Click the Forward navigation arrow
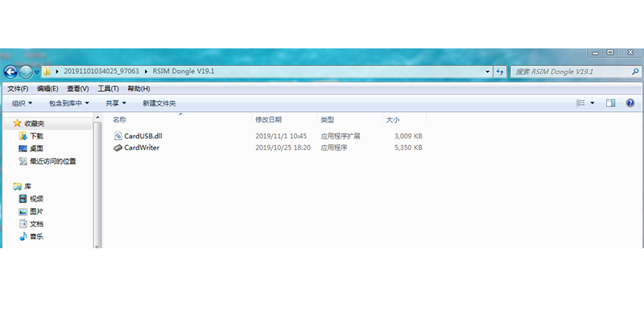This screenshot has width=644, height=328. (x=26, y=72)
